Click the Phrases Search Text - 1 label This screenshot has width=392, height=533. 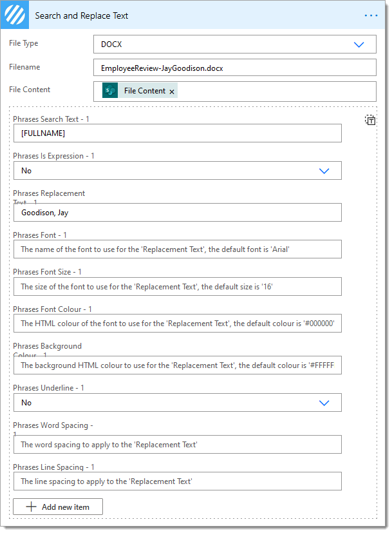click(x=51, y=119)
